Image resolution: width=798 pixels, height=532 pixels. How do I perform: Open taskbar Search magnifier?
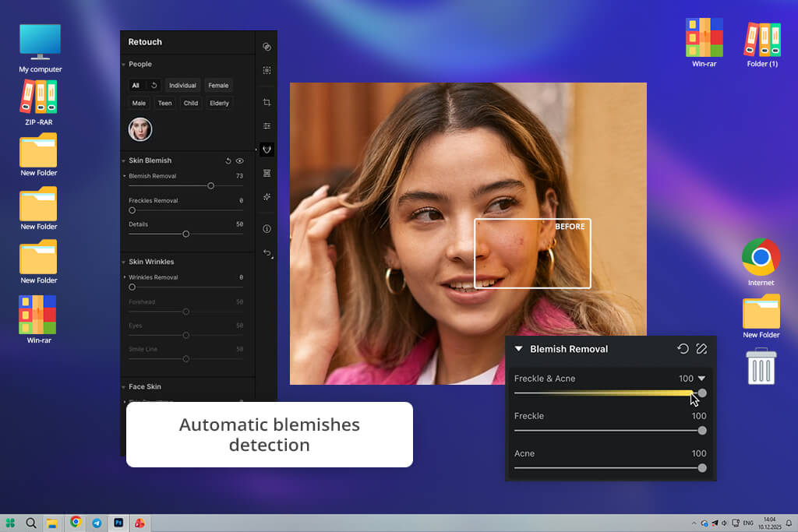tap(31, 523)
